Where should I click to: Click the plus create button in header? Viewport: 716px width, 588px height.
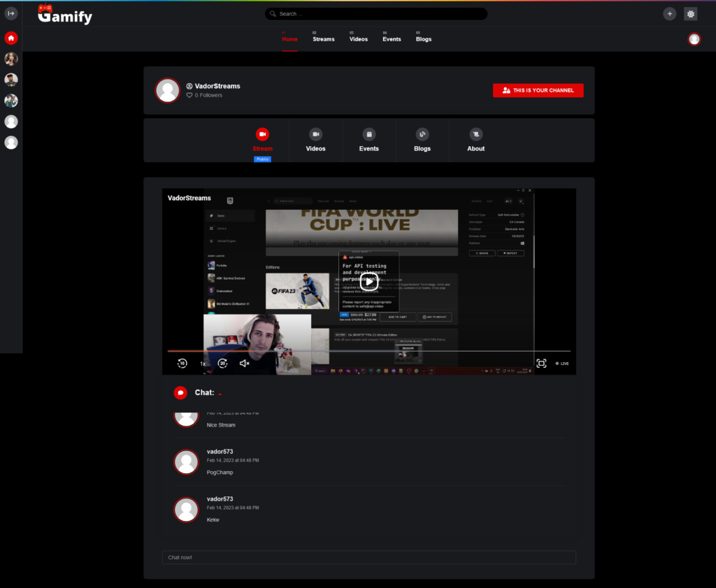[669, 14]
